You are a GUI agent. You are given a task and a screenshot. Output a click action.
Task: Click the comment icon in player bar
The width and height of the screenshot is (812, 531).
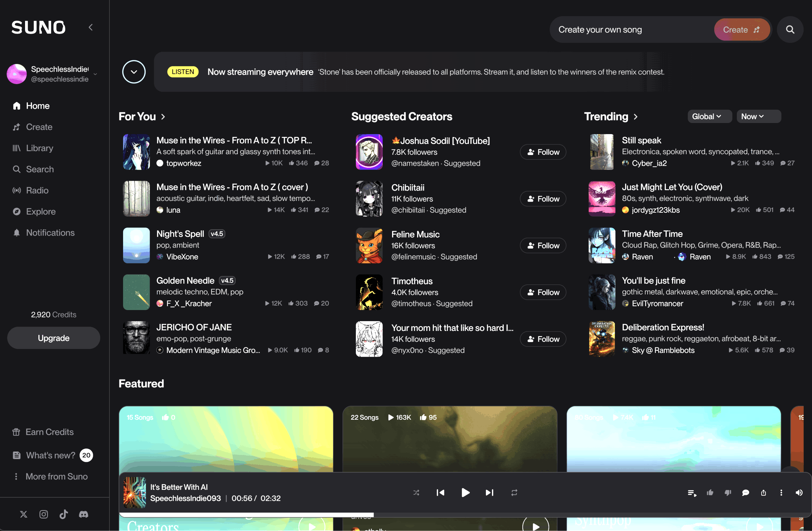745,492
